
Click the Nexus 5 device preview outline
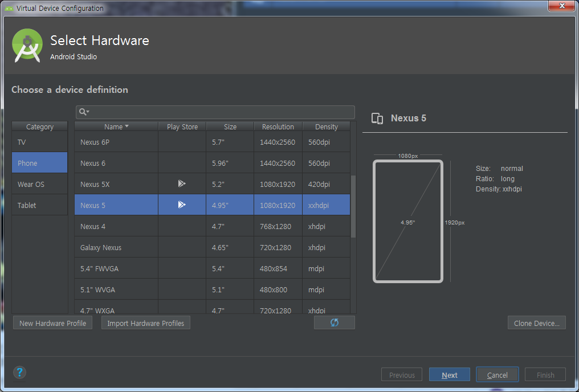[407, 222]
